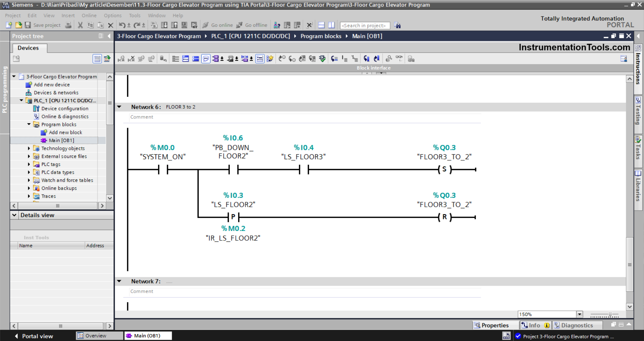The width and height of the screenshot is (644, 341).
Task: Close all networks icon
Action: tap(196, 59)
